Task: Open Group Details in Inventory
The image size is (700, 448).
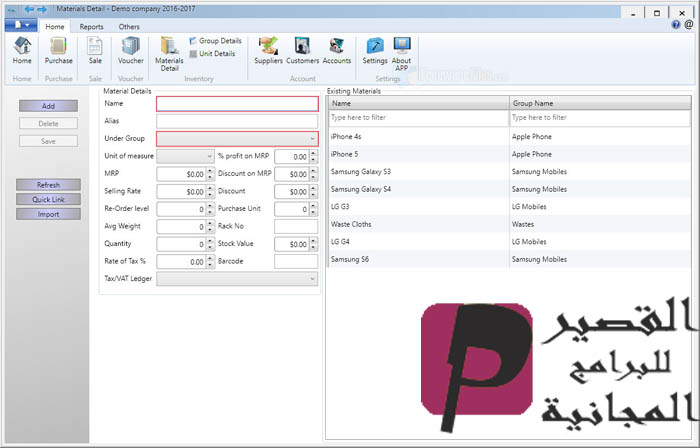Action: click(215, 41)
